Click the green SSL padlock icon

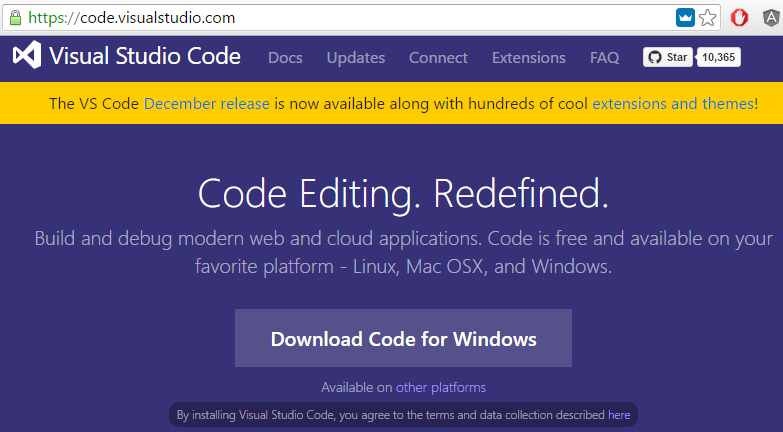pyautogui.click(x=15, y=18)
